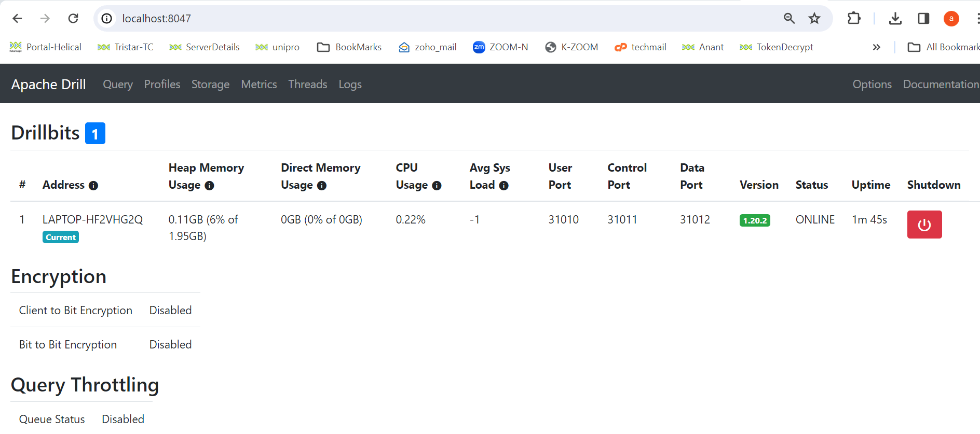Open the zoho_mail bookmark
The image size is (980, 434).
(428, 47)
